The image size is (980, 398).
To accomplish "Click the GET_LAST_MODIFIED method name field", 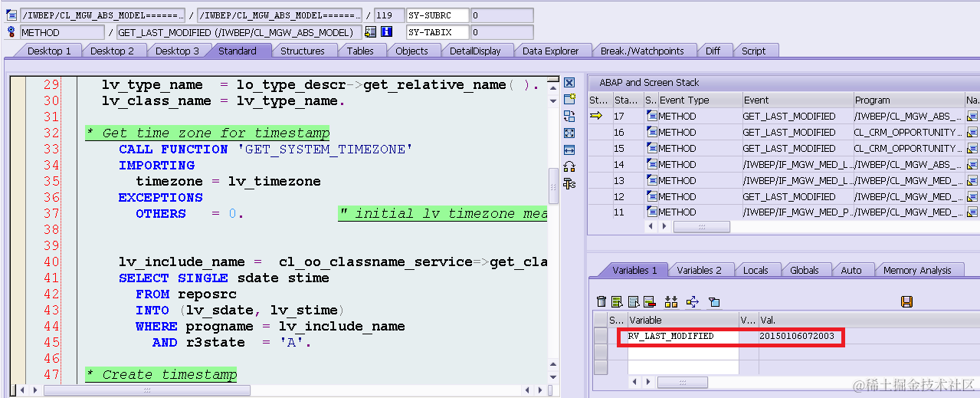I will coord(238,32).
